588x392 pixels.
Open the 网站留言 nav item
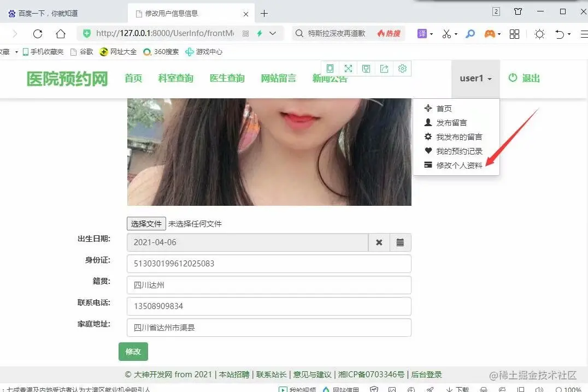[x=279, y=78]
